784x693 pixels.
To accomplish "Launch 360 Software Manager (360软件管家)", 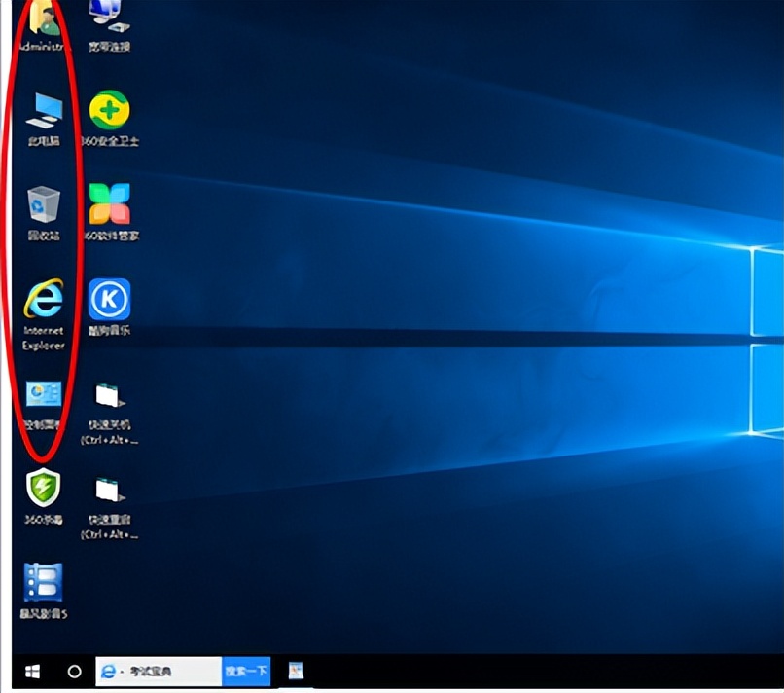I will click(110, 202).
